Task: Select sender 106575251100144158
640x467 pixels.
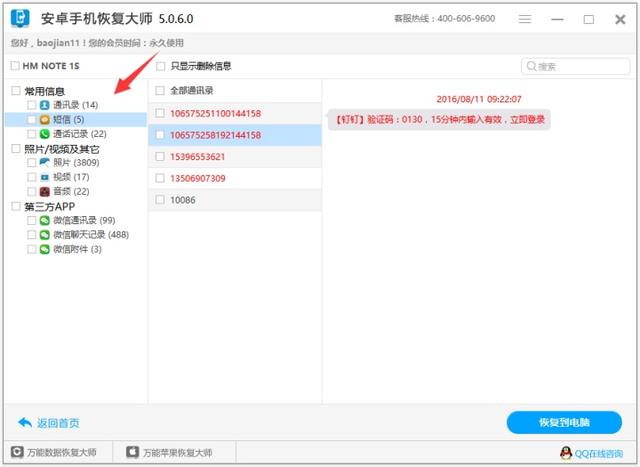Action: [235, 113]
